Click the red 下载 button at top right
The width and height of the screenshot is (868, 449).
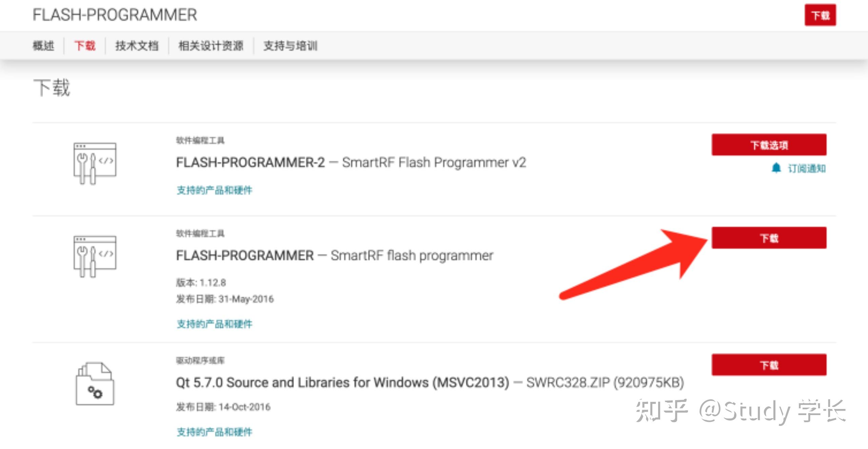pos(821,15)
